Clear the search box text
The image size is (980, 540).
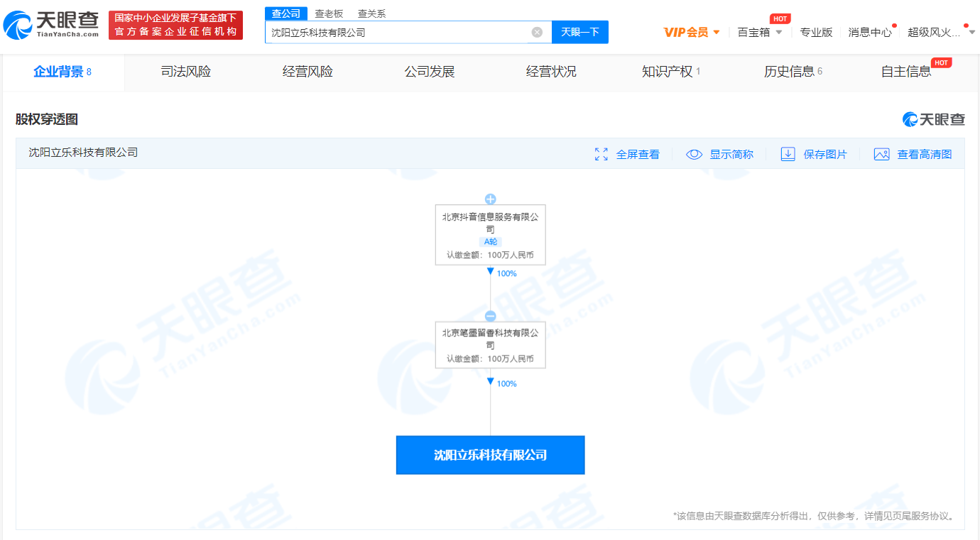(x=537, y=32)
